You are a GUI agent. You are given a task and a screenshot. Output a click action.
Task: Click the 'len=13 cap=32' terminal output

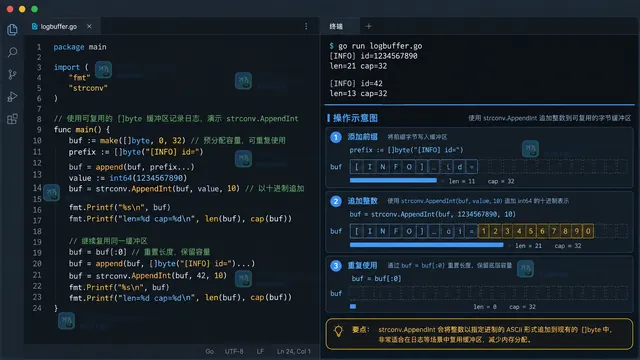[358, 93]
